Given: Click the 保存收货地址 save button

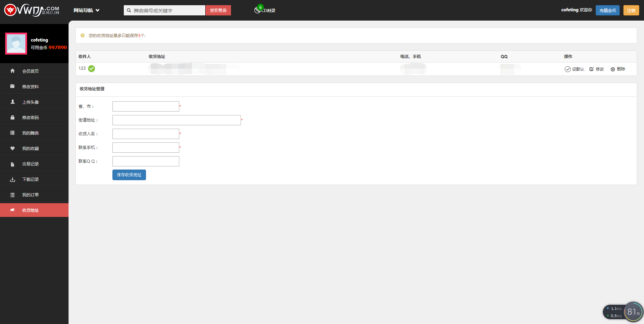Looking at the screenshot, I should pyautogui.click(x=129, y=175).
